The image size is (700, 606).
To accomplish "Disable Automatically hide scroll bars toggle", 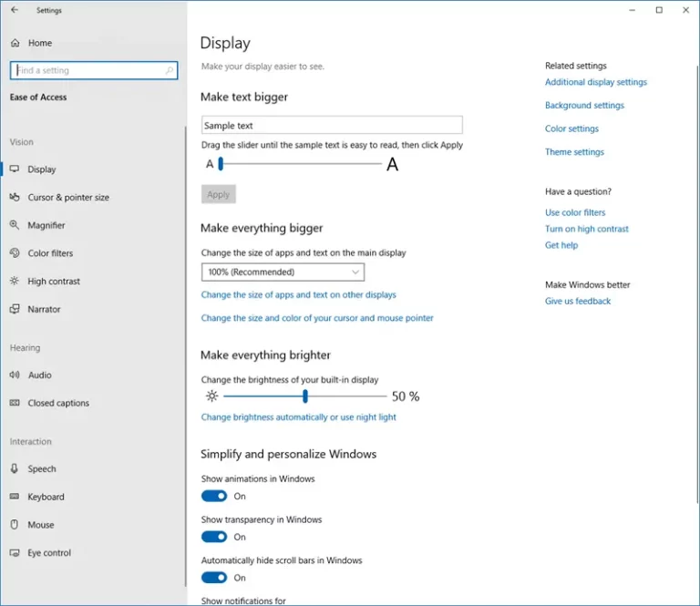I will (x=214, y=578).
